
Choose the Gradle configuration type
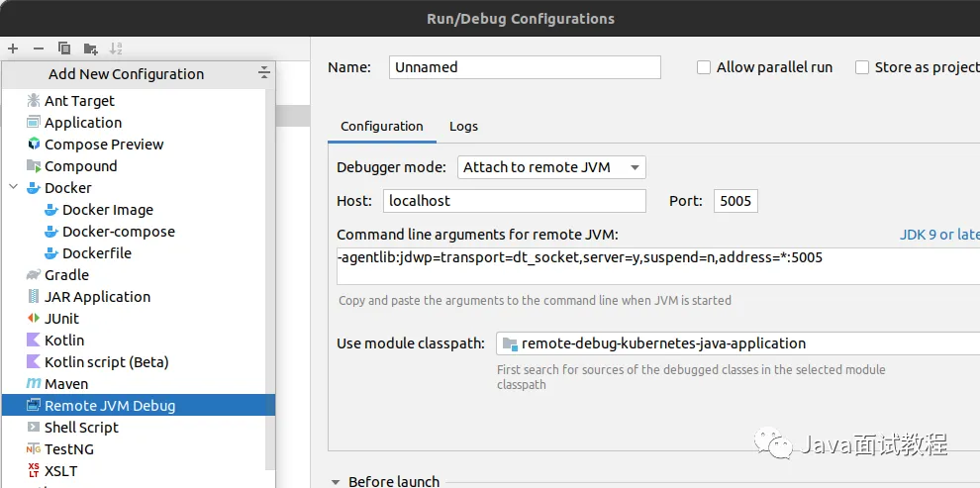(x=66, y=275)
